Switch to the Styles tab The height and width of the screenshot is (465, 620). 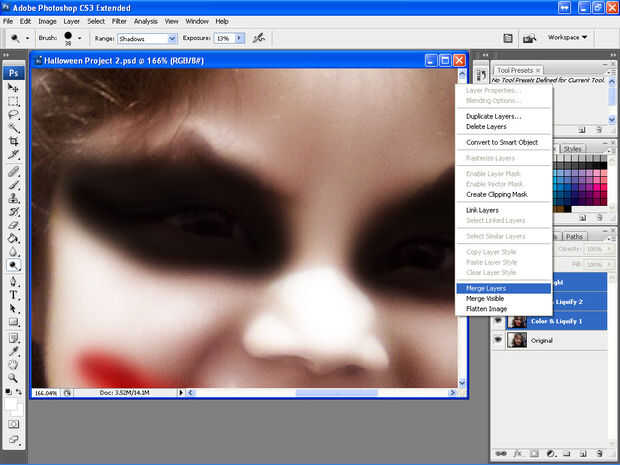(x=572, y=149)
